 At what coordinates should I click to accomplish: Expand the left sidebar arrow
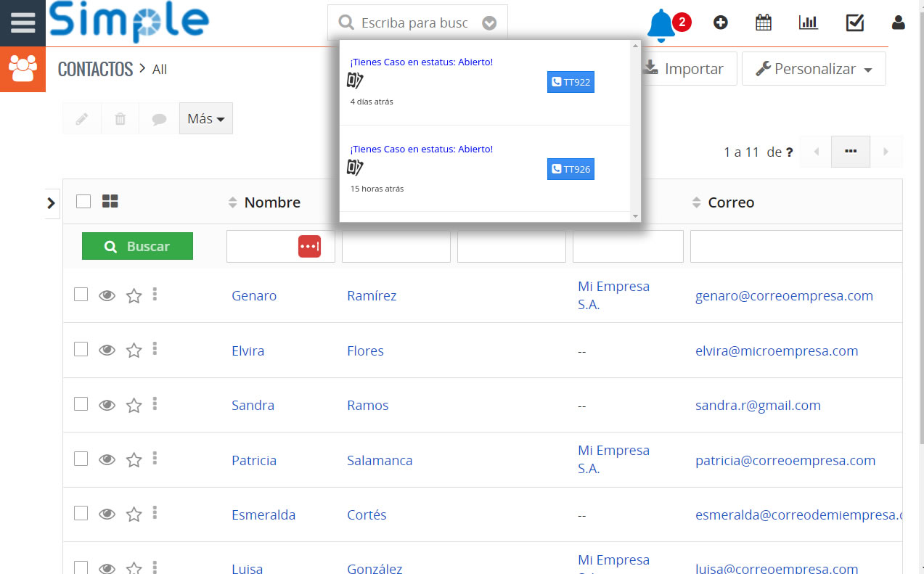tap(51, 203)
